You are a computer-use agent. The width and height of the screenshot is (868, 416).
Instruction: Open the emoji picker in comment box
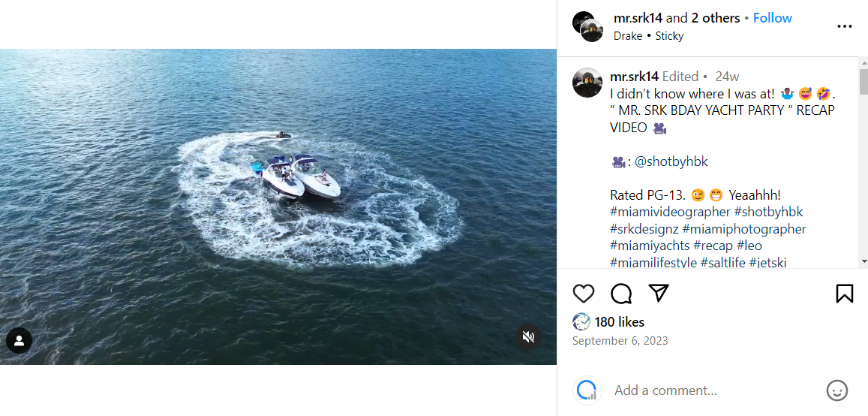[x=836, y=390]
